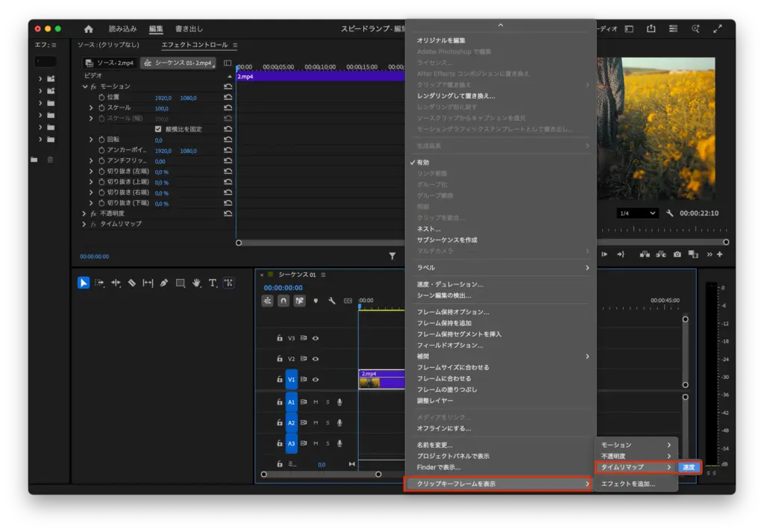Click the blue 位置 X value 1920,0
This screenshot has width=764, height=532.
pyautogui.click(x=163, y=98)
